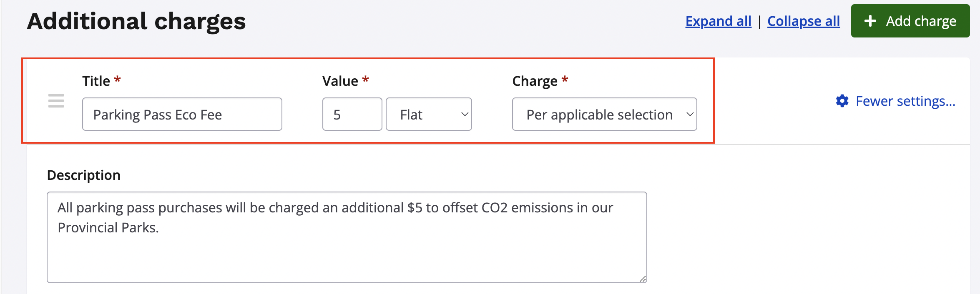Click the Collapse all link

pyautogui.click(x=803, y=21)
